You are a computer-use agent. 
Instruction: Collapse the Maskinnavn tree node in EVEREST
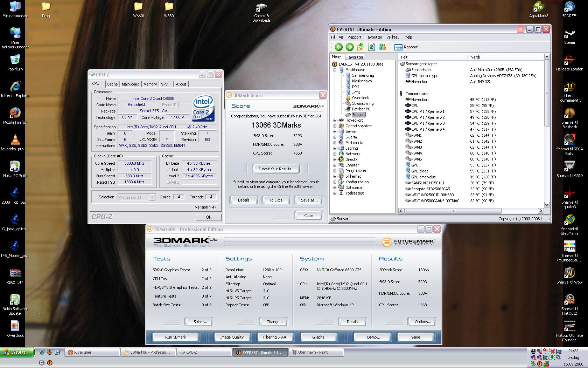[335, 70]
